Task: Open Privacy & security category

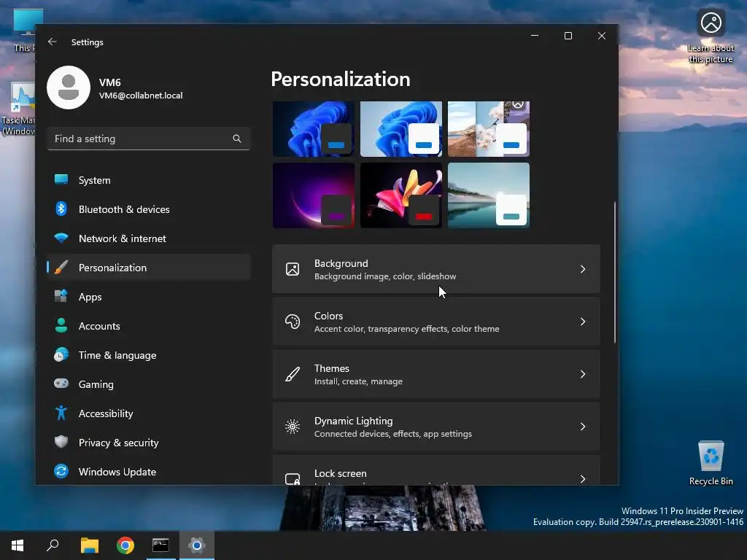Action: tap(149, 443)
